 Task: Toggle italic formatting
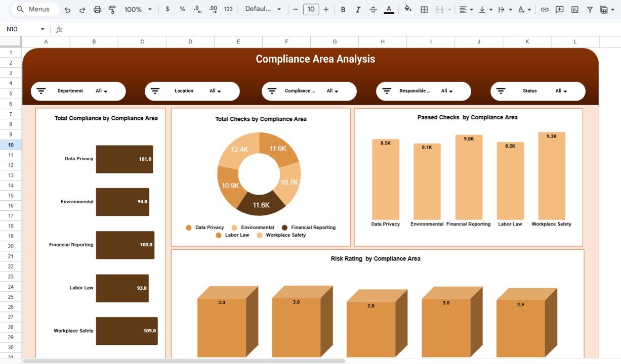(x=358, y=9)
